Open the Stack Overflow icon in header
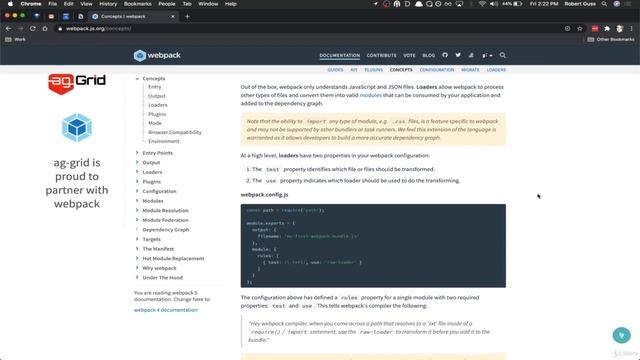The height and width of the screenshot is (360, 640). click(x=471, y=55)
